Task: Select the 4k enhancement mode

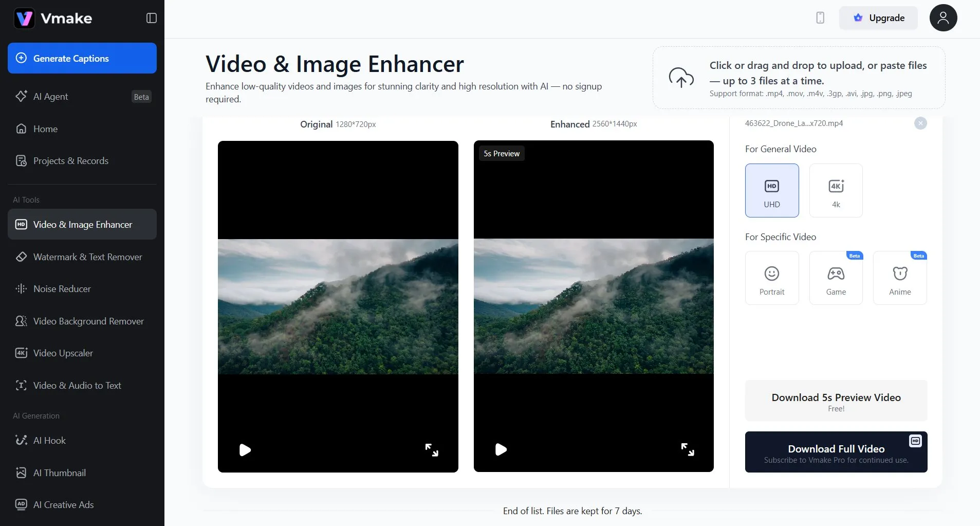Action: point(836,191)
